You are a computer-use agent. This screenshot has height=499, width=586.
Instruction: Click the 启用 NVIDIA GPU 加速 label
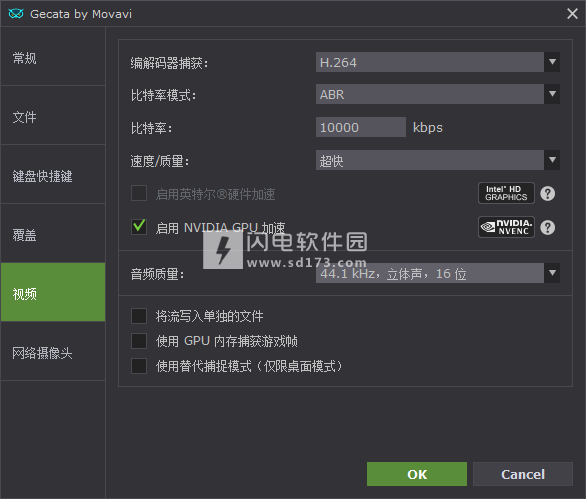pyautogui.click(x=220, y=228)
